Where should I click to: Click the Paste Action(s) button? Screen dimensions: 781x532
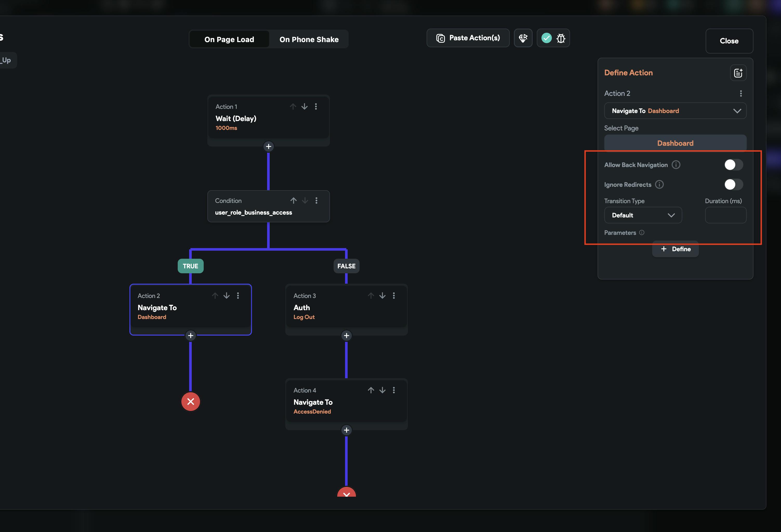tap(468, 38)
